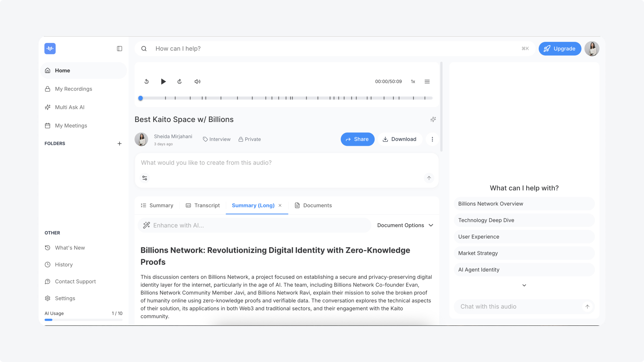Image resolution: width=644 pixels, height=362 pixels.
Task: Close the Summary (Long) tab
Action: pos(280,205)
